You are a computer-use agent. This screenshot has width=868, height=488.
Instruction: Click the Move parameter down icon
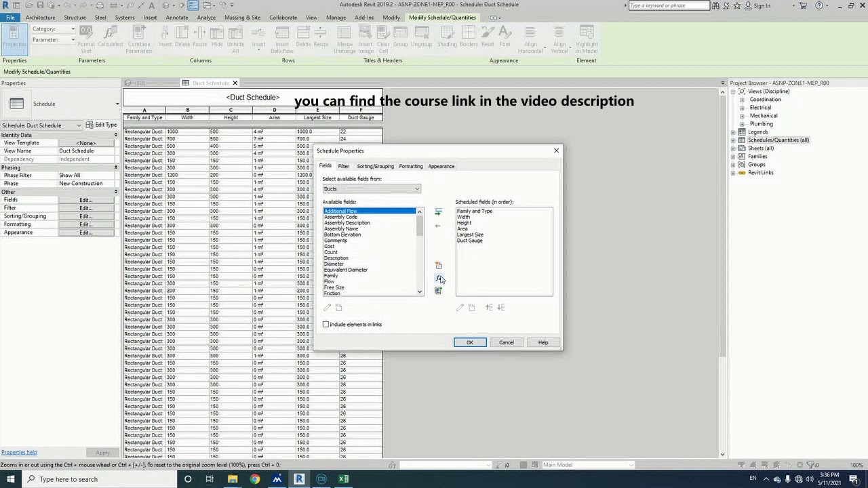pyautogui.click(x=500, y=308)
